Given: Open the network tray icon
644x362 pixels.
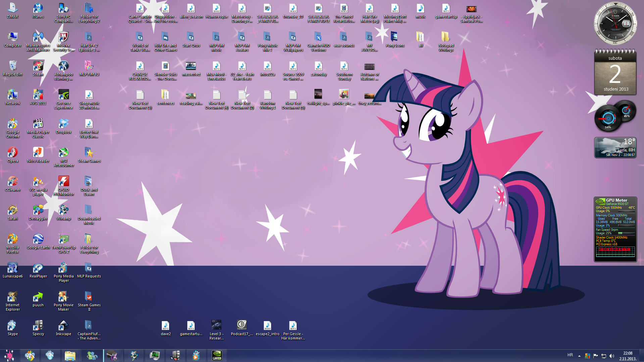Looking at the screenshot, I should 604,356.
